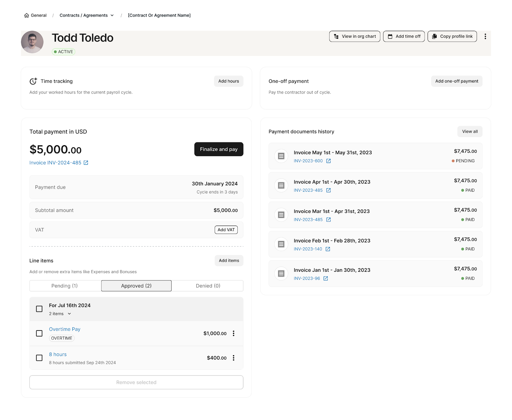Click the Add items button
This screenshot has width=512, height=420.
(229, 261)
